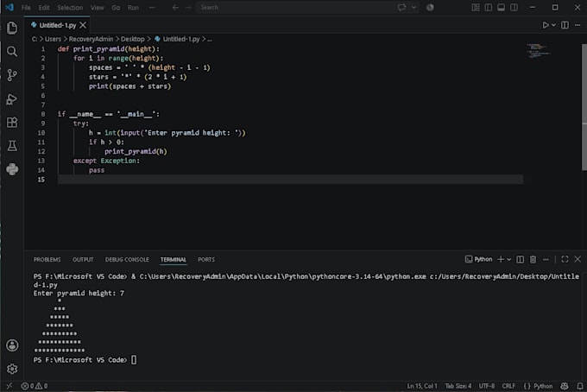
Task: Expand breadcrumb symbol ellipsis
Action: click(209, 39)
